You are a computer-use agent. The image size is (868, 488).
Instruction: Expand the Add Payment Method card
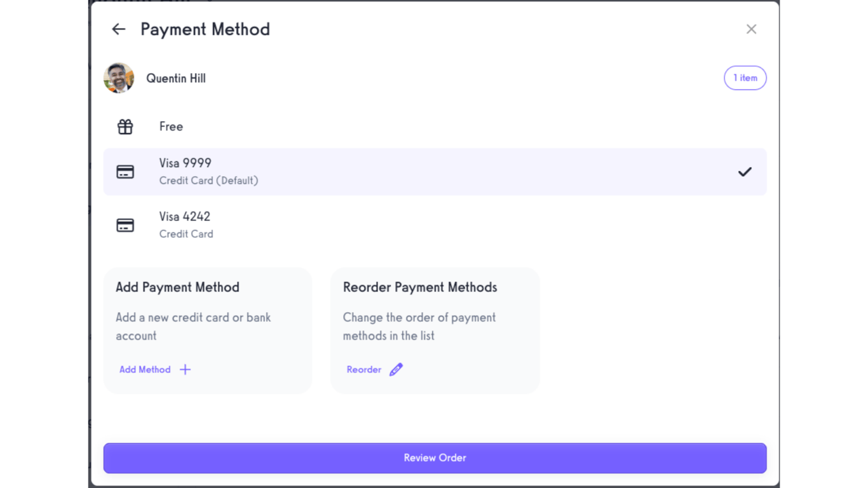[x=208, y=330]
